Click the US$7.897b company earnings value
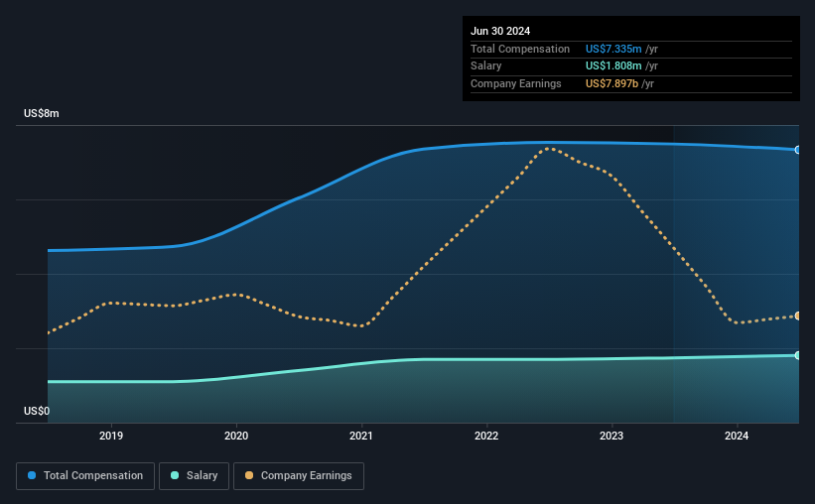This screenshot has height=504, width=815. (x=611, y=83)
